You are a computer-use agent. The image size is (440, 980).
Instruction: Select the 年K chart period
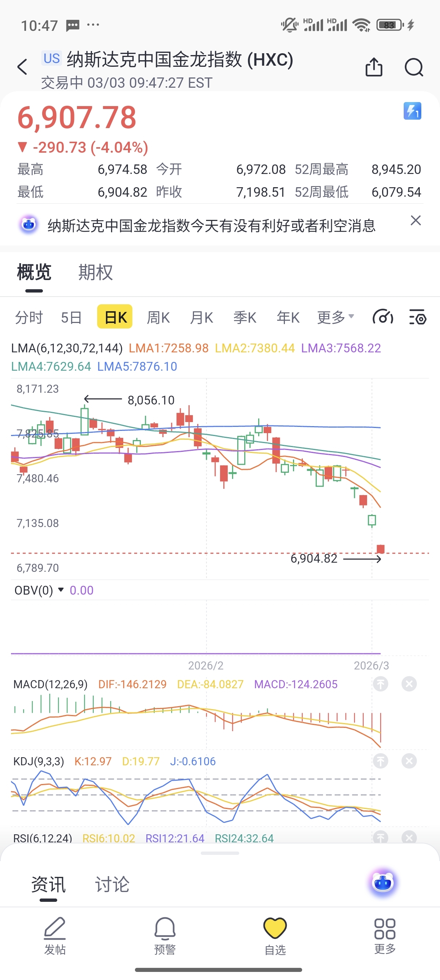pyautogui.click(x=288, y=317)
